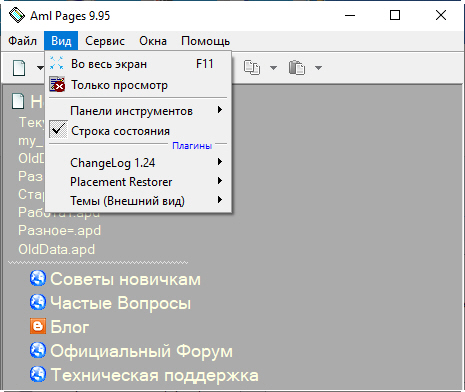Image resolution: width=465 pixels, height=392 pixels.
Task: Expand the ChangeLog 1.24 submenu
Action: point(138,163)
